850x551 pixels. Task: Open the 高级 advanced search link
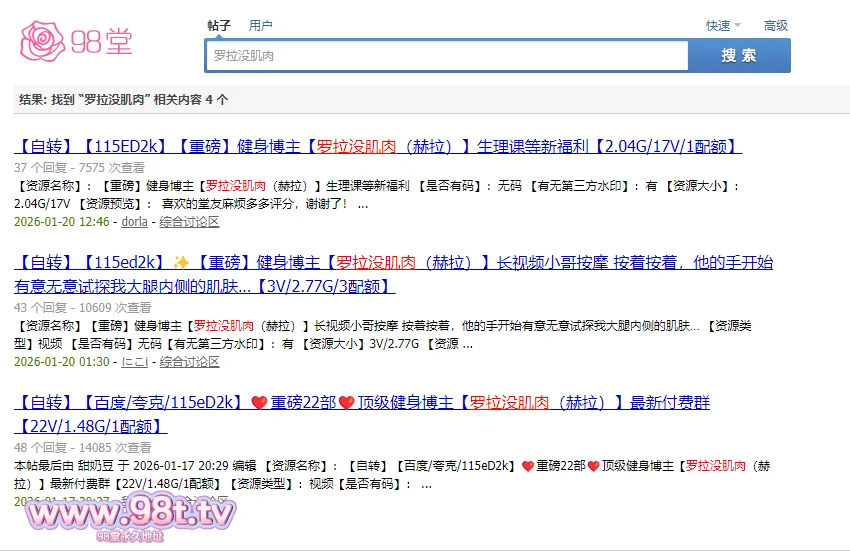[x=775, y=25]
